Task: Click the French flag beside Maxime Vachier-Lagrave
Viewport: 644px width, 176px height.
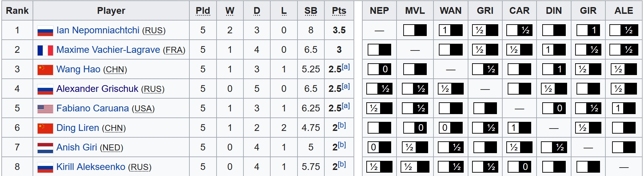Action: (45, 50)
